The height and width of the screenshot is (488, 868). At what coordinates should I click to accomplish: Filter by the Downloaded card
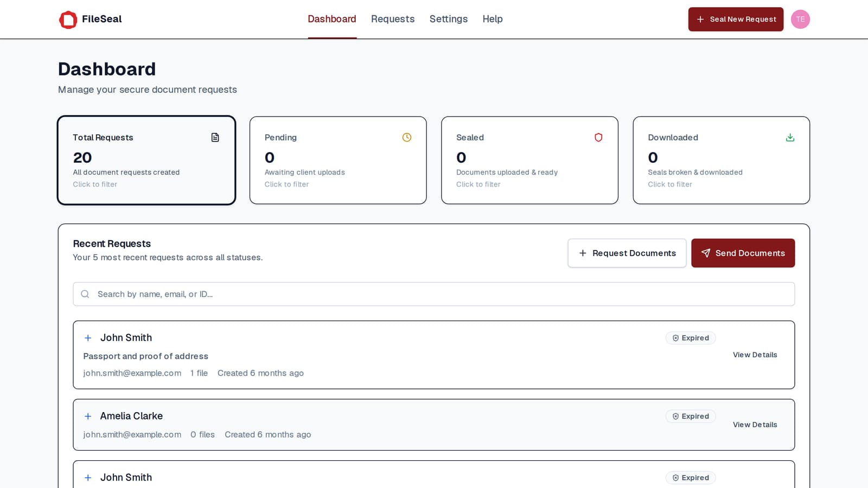pos(722,160)
